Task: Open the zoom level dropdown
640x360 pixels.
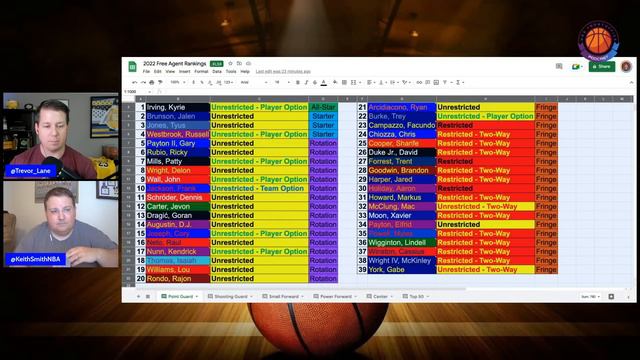Action: [x=178, y=82]
